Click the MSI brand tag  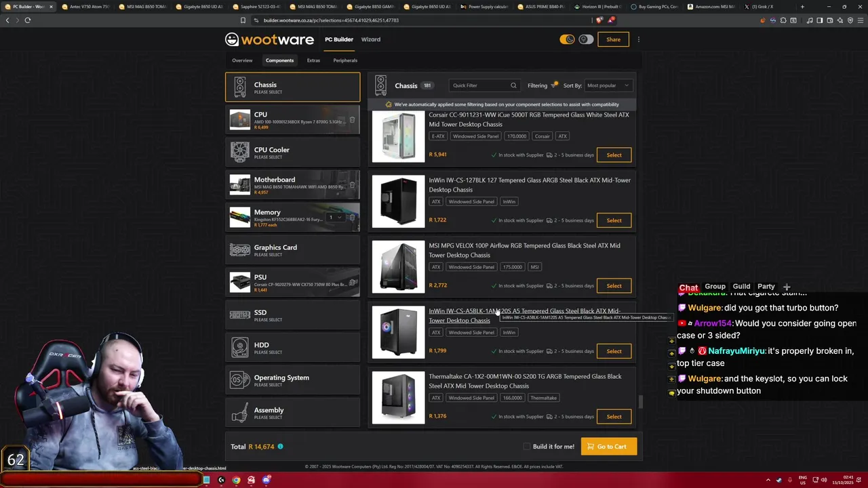click(534, 267)
